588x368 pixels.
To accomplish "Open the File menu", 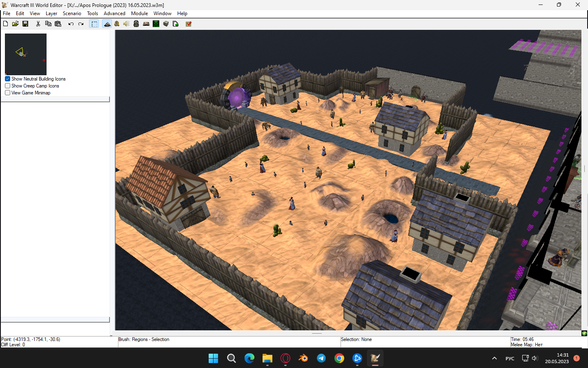I will [x=7, y=13].
